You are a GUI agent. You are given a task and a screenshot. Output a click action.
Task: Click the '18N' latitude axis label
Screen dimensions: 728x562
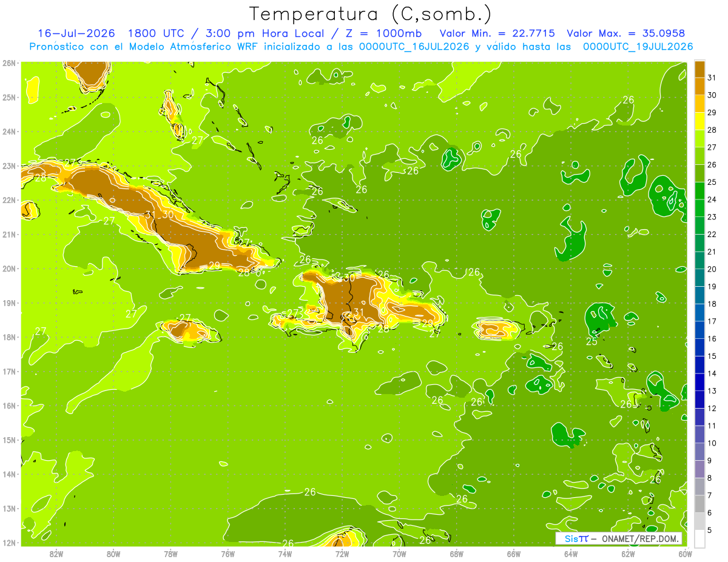pyautogui.click(x=9, y=337)
